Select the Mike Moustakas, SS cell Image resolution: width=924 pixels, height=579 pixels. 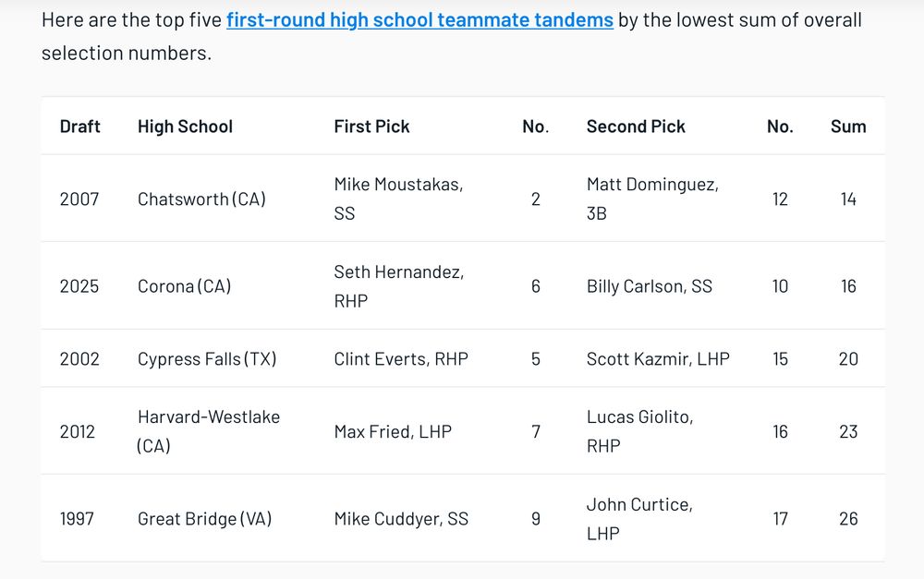click(398, 199)
